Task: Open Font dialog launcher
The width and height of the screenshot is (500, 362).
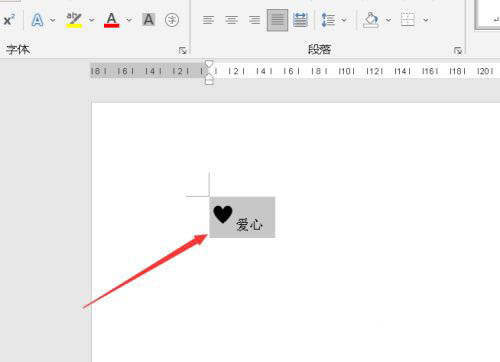Action: click(x=183, y=50)
